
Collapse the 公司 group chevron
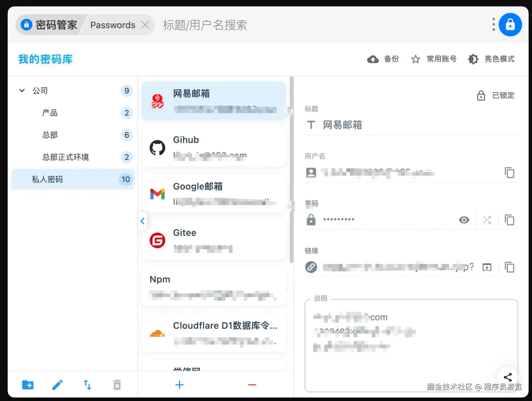(22, 90)
